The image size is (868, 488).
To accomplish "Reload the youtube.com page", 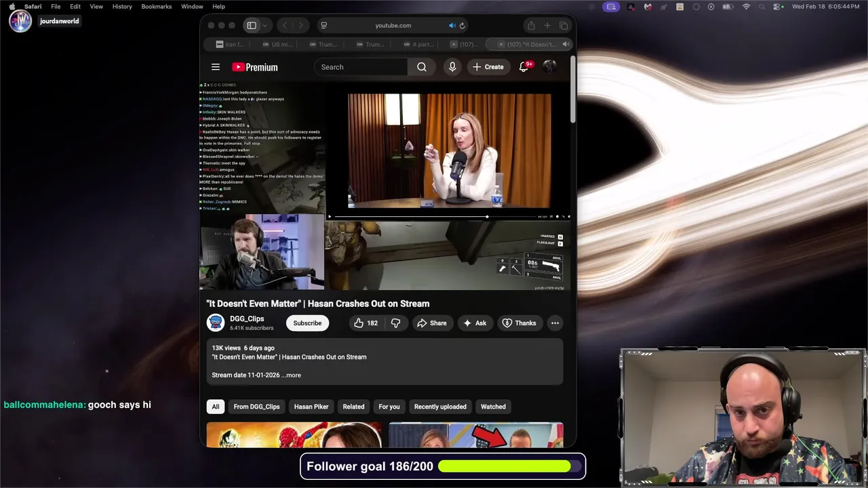I will point(462,26).
